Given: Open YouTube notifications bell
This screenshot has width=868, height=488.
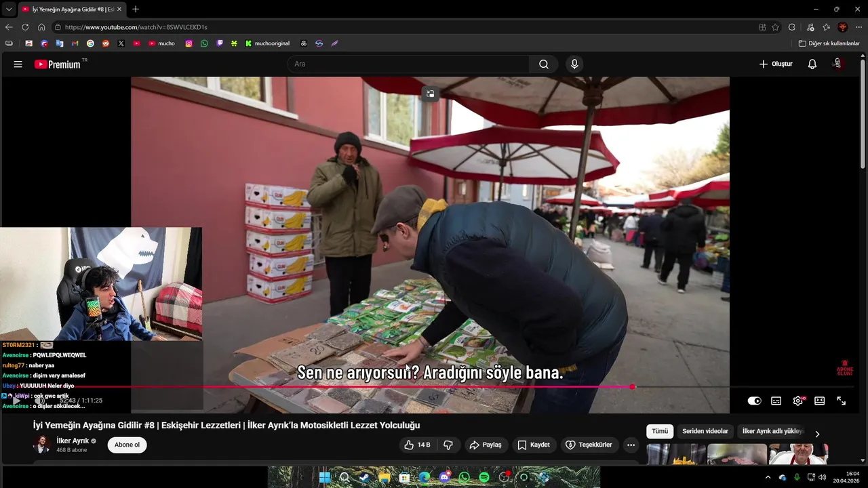Looking at the screenshot, I should click(x=812, y=64).
